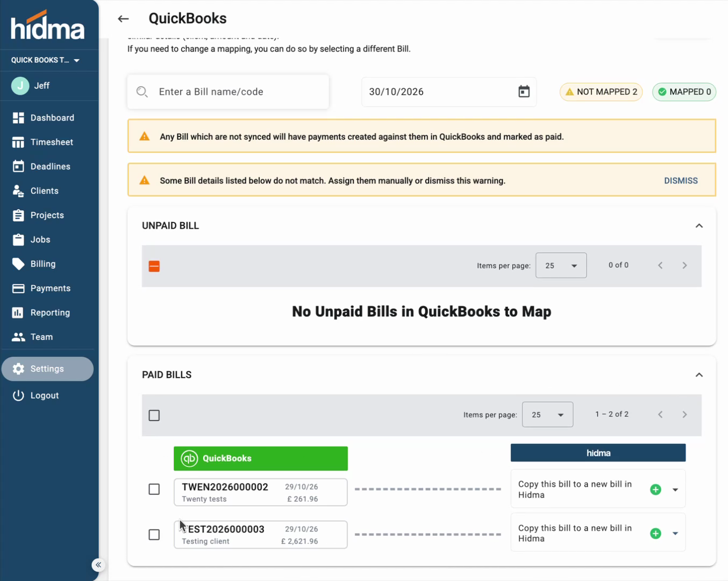
Task: Go to next page of Unpaid Bills
Action: click(684, 265)
